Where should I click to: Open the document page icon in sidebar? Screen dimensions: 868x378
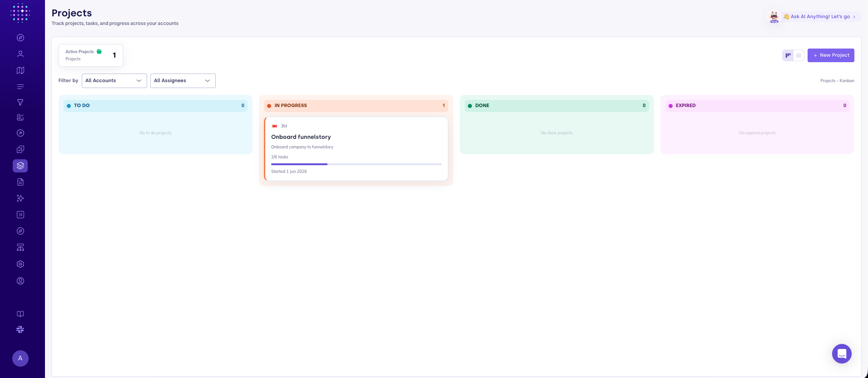pyautogui.click(x=20, y=182)
